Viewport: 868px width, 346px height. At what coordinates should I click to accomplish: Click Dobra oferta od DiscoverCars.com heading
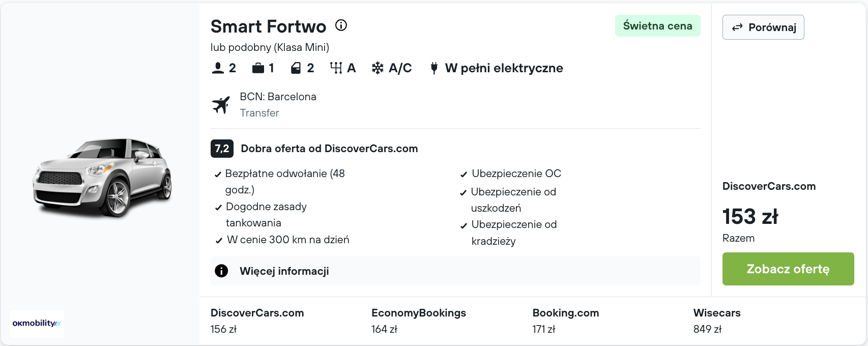click(x=329, y=149)
